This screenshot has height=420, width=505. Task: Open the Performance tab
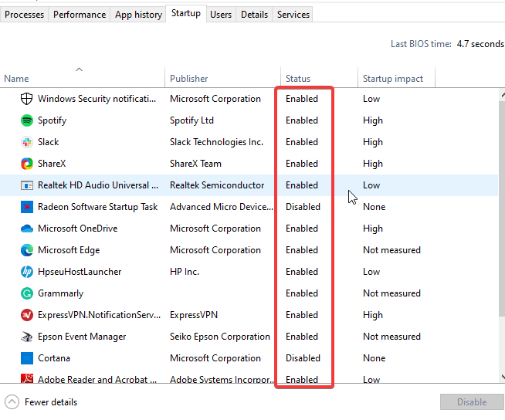80,15
